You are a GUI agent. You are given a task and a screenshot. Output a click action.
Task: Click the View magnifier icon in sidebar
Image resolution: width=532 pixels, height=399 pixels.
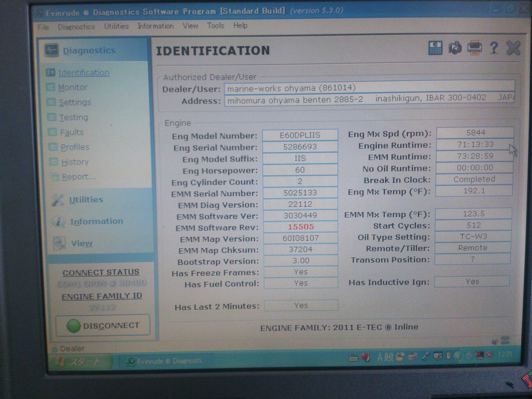60,243
